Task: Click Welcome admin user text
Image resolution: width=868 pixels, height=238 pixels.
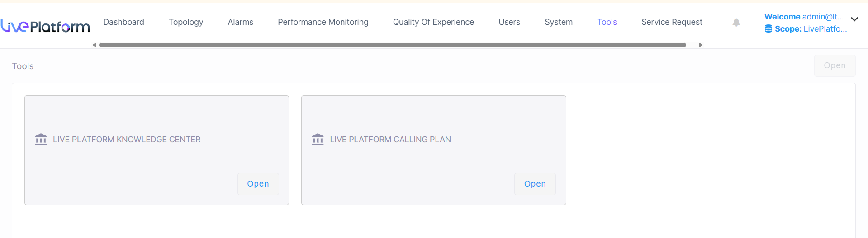Action: (x=804, y=17)
